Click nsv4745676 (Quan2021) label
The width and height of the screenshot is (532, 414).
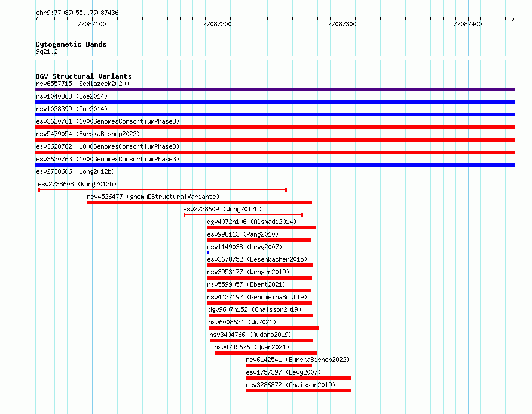[x=252, y=347]
